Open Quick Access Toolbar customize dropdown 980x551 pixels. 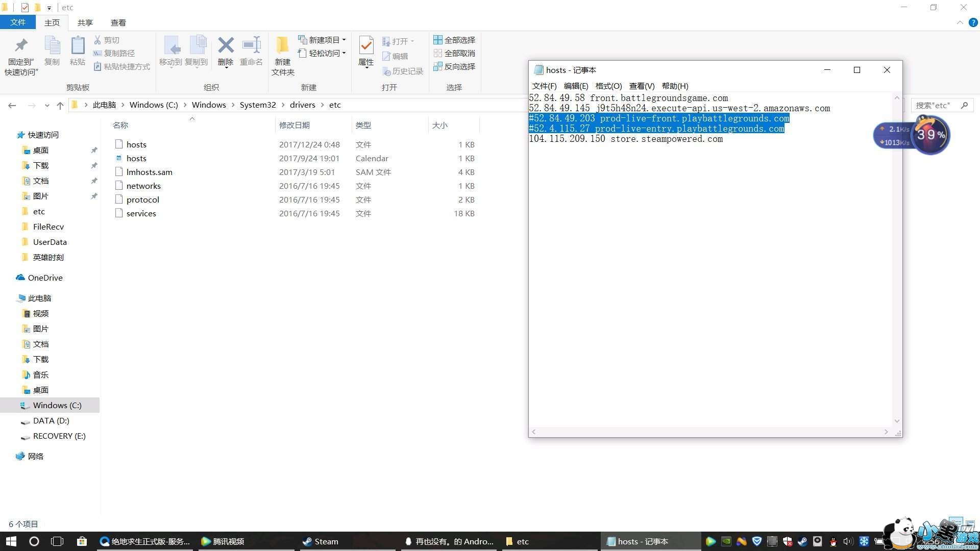[x=49, y=8]
